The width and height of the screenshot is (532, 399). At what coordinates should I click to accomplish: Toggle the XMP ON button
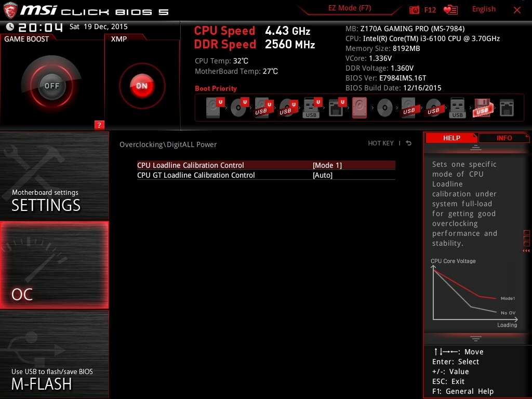pos(142,86)
